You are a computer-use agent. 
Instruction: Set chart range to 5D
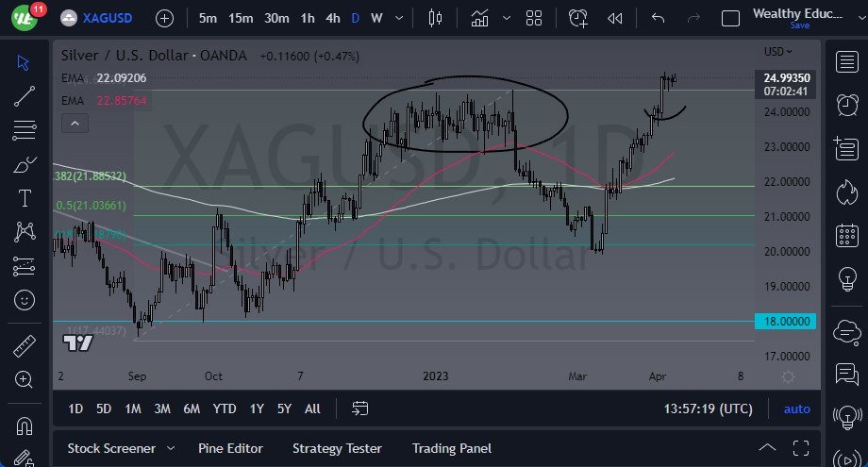pos(104,409)
